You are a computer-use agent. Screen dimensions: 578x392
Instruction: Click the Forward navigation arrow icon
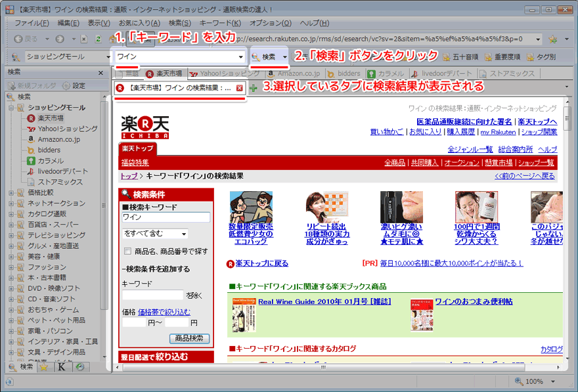pyautogui.click(x=60, y=39)
